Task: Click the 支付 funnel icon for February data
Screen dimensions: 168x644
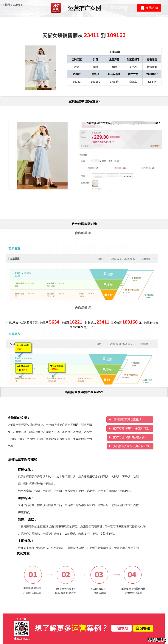Action: (x=108, y=295)
